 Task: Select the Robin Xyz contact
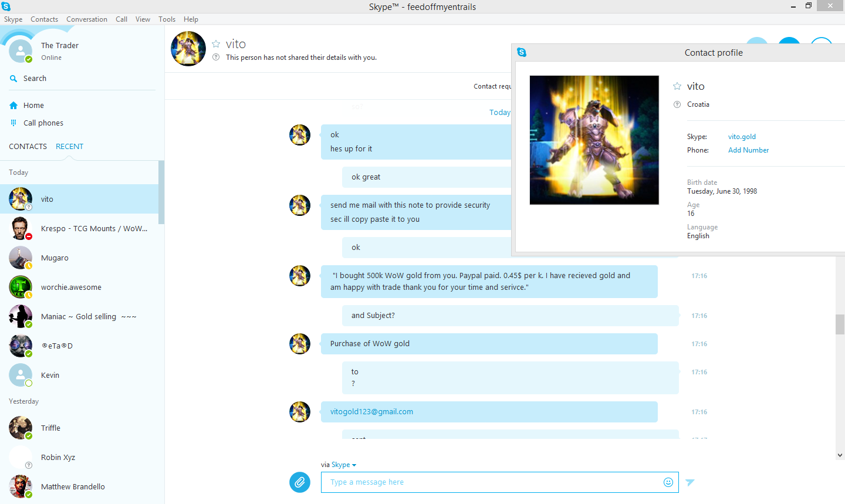(79, 457)
